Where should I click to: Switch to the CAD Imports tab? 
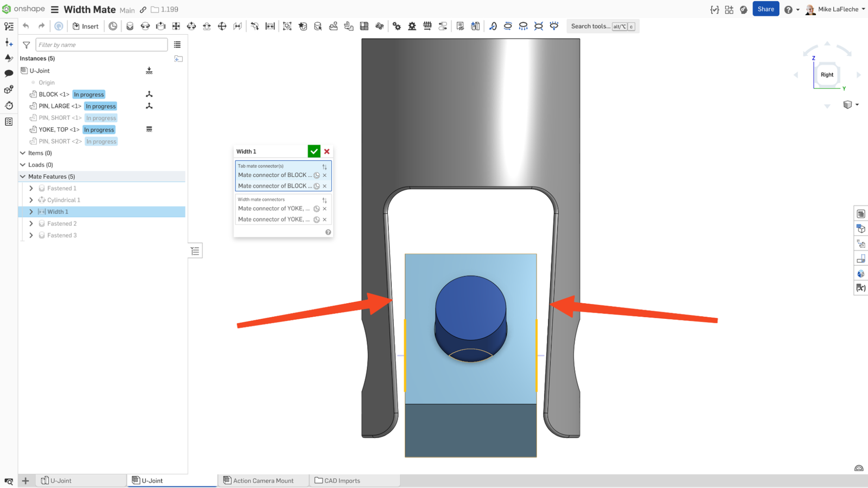(x=342, y=480)
